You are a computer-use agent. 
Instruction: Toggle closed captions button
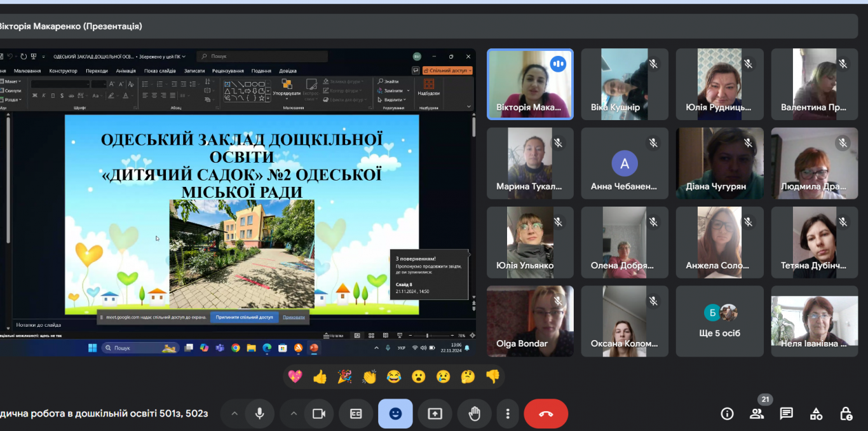pyautogui.click(x=356, y=414)
